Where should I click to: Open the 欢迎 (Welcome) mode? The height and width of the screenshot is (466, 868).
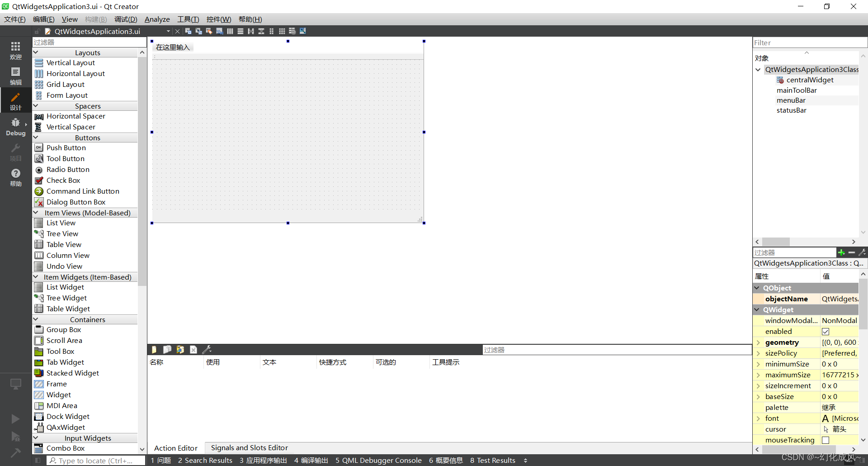tap(16, 50)
